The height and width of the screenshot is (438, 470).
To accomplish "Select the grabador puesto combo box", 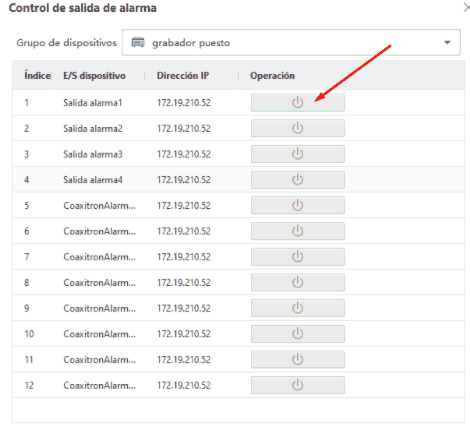I will coord(291,42).
